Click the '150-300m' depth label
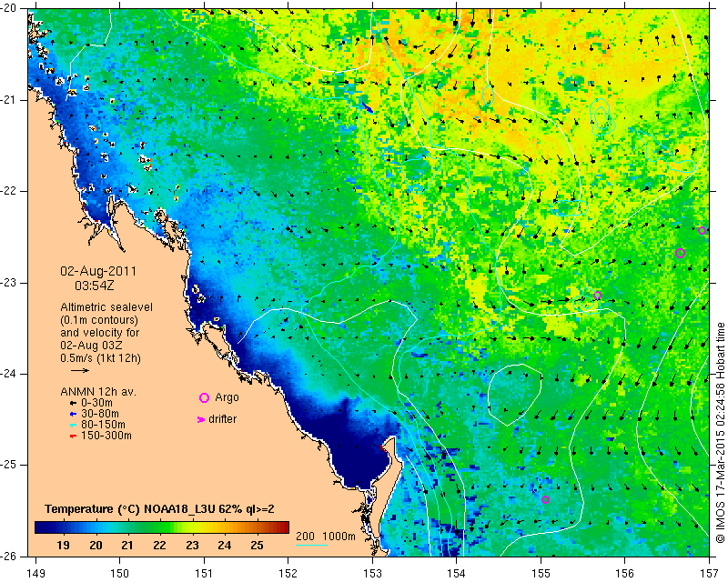Viewport: 728px width, 582px height. (106, 436)
